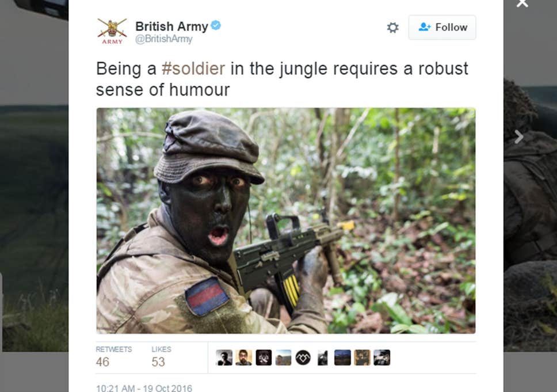
Task: Open the first liker's avatar
Action: pos(224,357)
